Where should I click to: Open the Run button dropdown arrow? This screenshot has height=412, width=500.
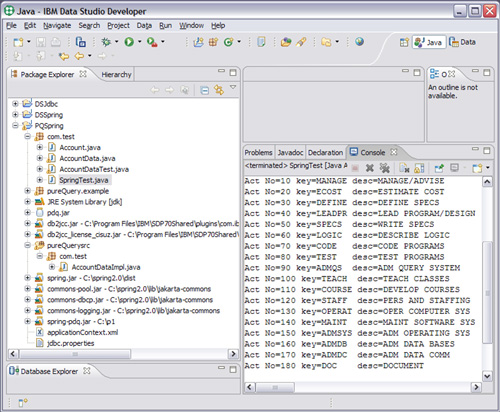click(140, 42)
